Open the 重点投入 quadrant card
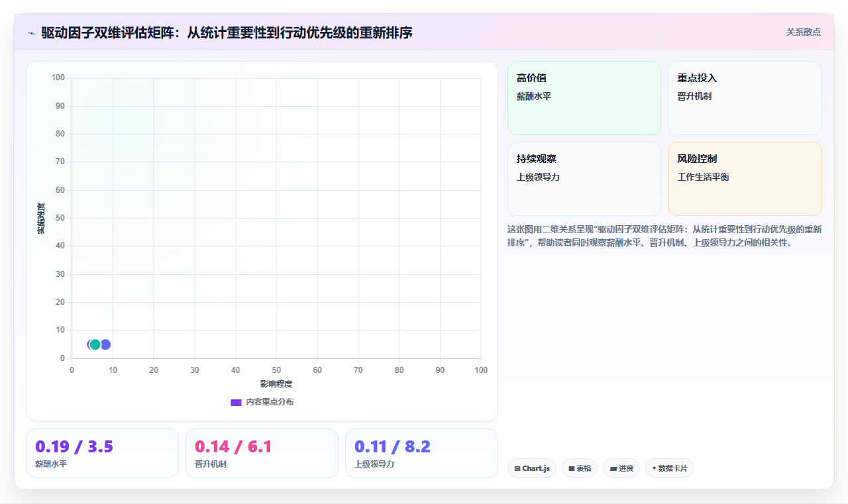 click(x=745, y=98)
